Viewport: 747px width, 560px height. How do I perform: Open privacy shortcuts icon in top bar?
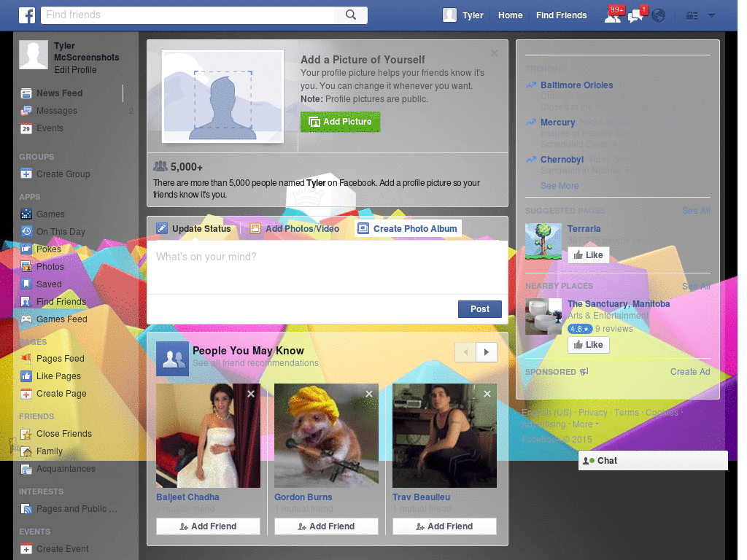pos(692,16)
